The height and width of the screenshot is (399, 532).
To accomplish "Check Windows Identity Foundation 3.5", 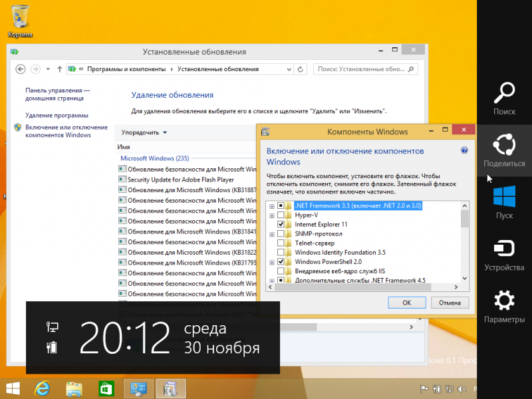I will [x=281, y=253].
